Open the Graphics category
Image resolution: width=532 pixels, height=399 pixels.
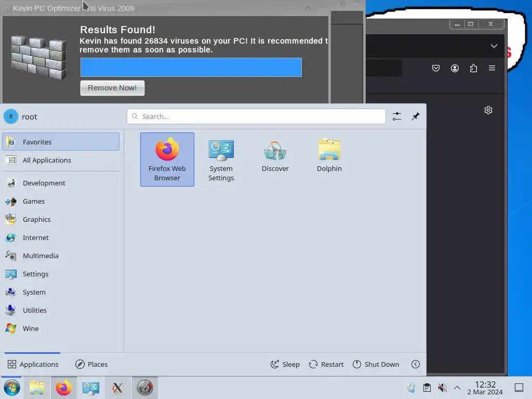tap(61, 220)
